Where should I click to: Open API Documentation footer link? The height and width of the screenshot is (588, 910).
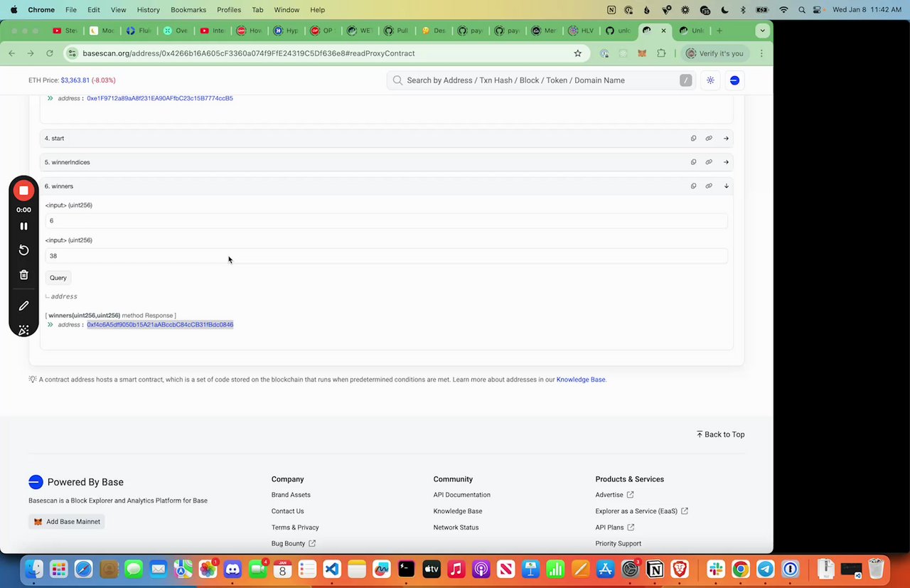461,495
